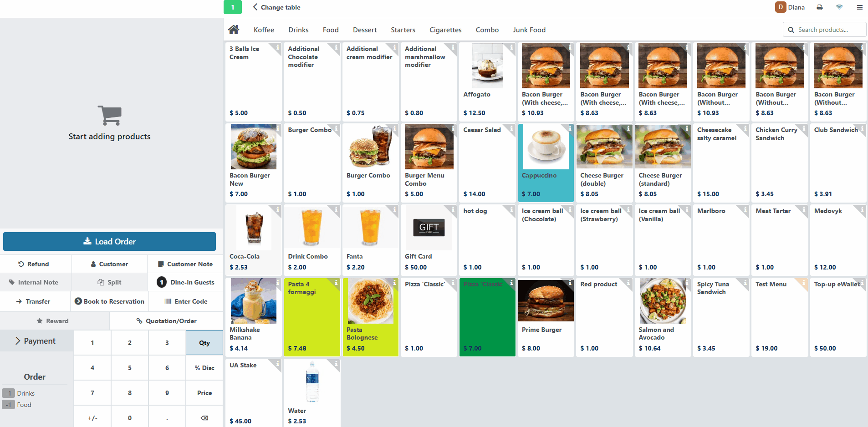Screen dimensions: 868x427
Task: Select the Qty numpad mode
Action: tap(204, 343)
